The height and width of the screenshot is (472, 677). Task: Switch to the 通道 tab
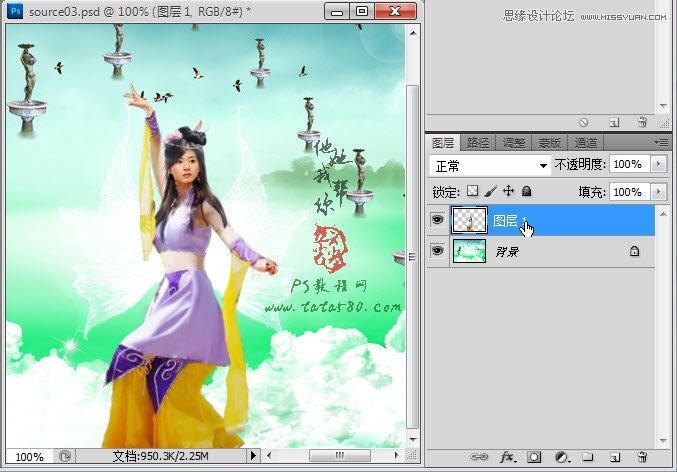(585, 143)
